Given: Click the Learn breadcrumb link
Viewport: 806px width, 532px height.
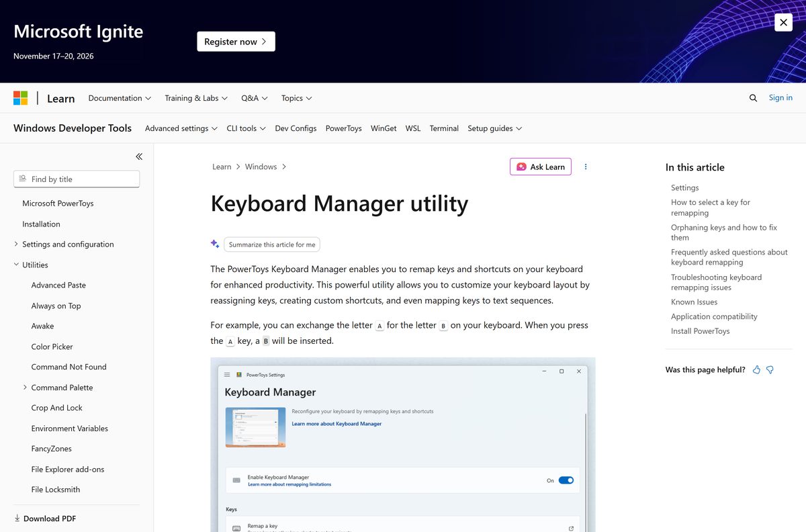Looking at the screenshot, I should coord(222,167).
